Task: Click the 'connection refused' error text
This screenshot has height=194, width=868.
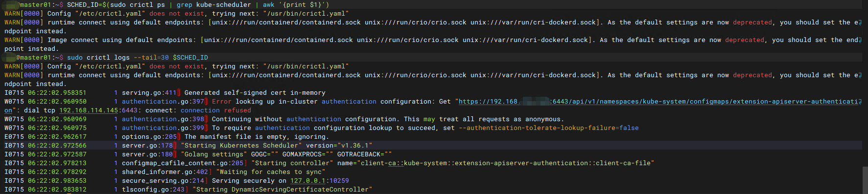Action: [216, 110]
